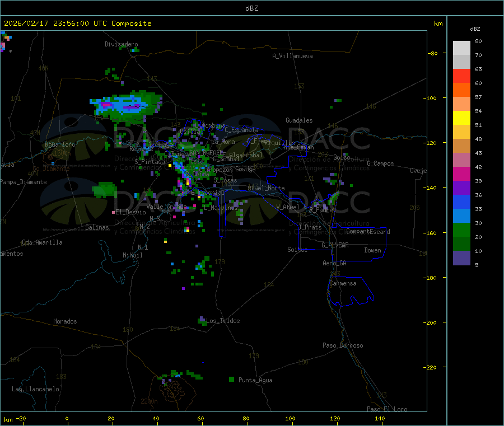
Task: Click the dark blue 36 dBZ legend swatch
Action: 461,202
